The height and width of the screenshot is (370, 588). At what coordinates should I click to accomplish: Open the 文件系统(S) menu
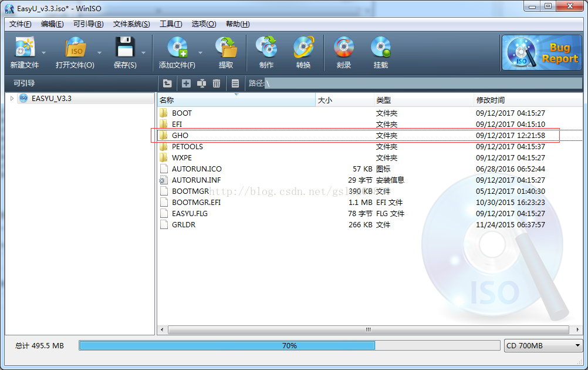(131, 24)
